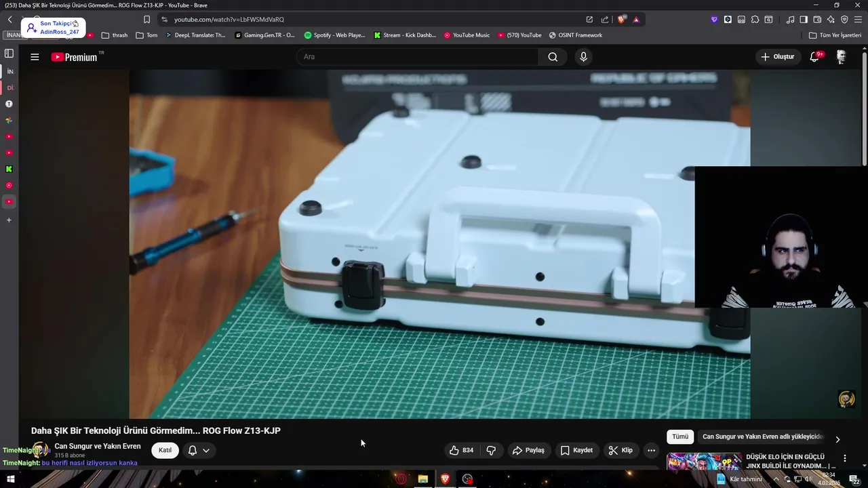Toggle Brave sidebar panel icon

pos(804,20)
